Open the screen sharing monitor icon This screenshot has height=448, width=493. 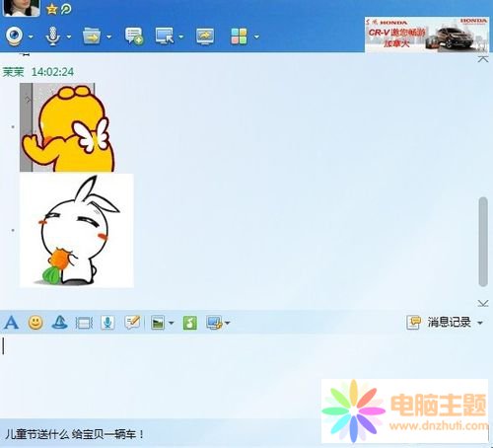pyautogui.click(x=205, y=37)
